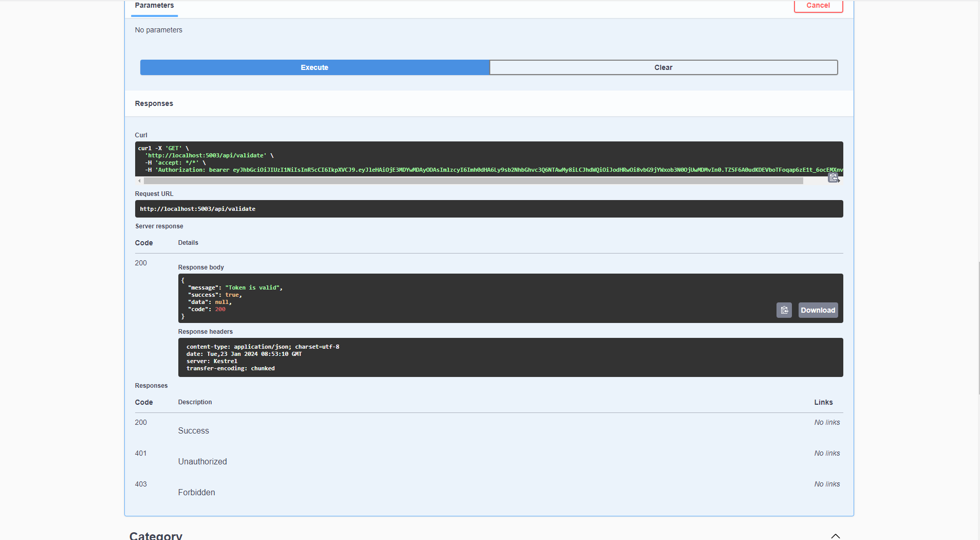The height and width of the screenshot is (540, 980).
Task: Click the content-type response header line
Action: (x=263, y=347)
